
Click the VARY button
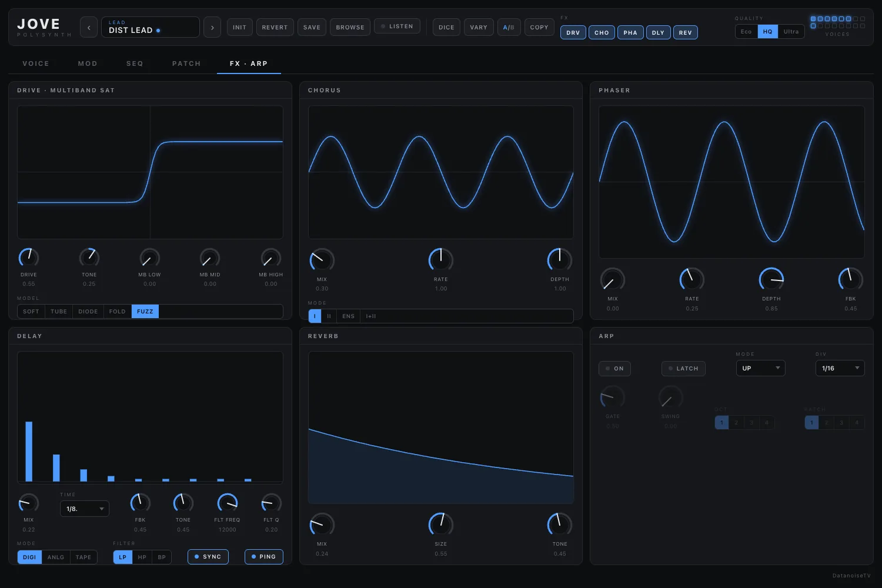(x=479, y=27)
